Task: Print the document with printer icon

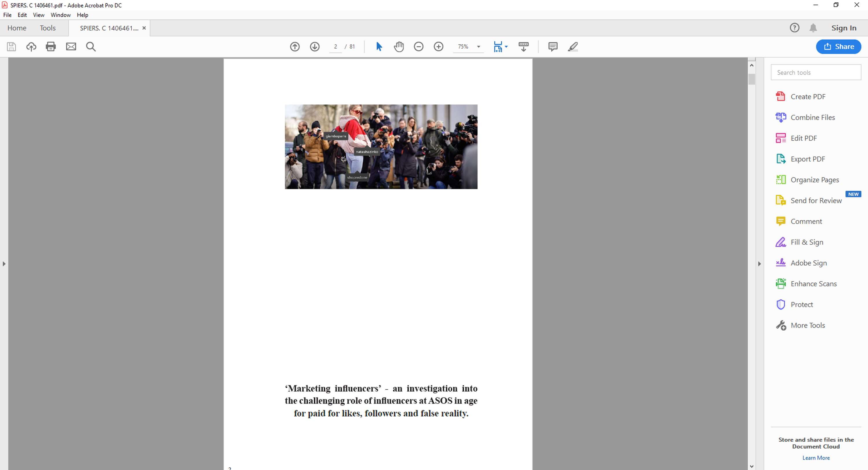Action: click(51, 47)
